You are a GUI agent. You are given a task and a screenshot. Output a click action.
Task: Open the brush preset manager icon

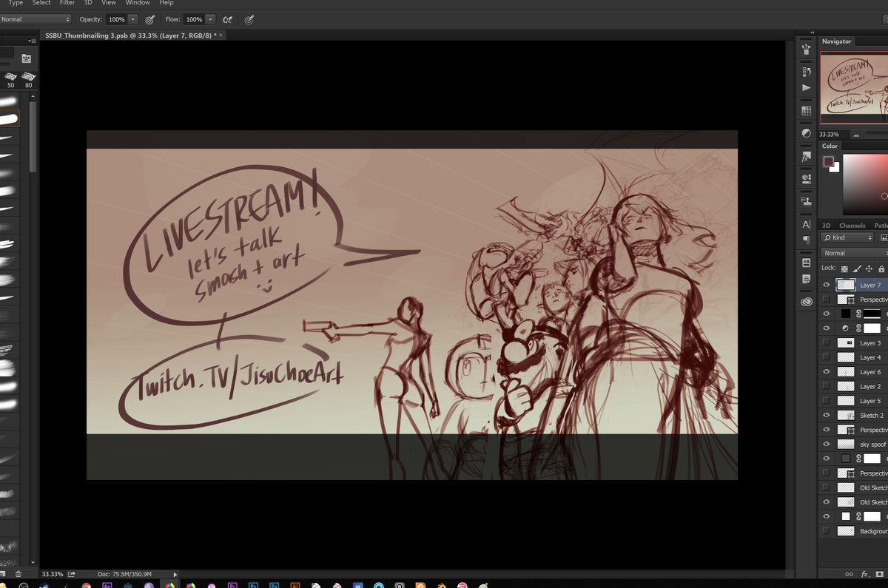click(27, 58)
